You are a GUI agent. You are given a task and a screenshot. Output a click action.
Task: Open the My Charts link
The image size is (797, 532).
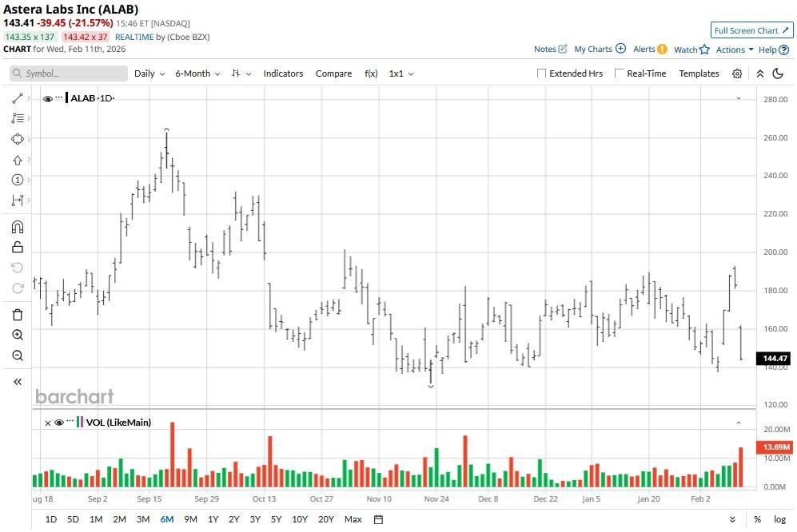point(600,50)
